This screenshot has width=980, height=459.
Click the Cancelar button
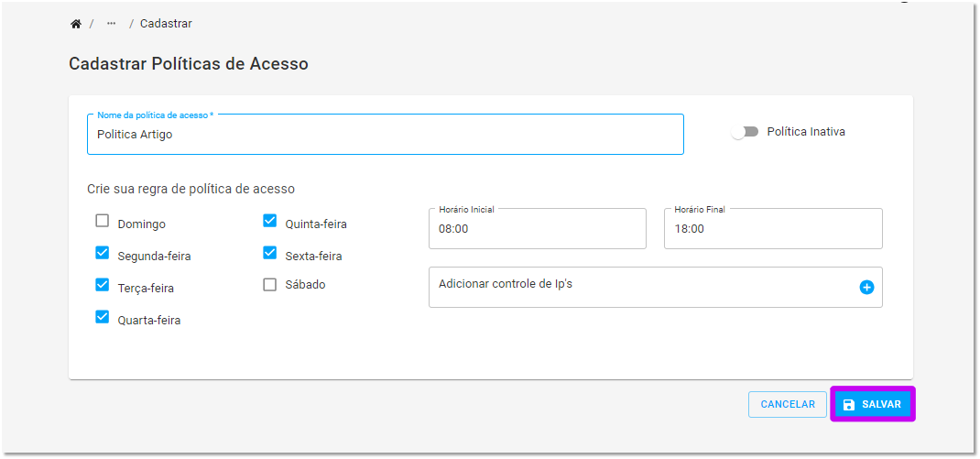(788, 405)
